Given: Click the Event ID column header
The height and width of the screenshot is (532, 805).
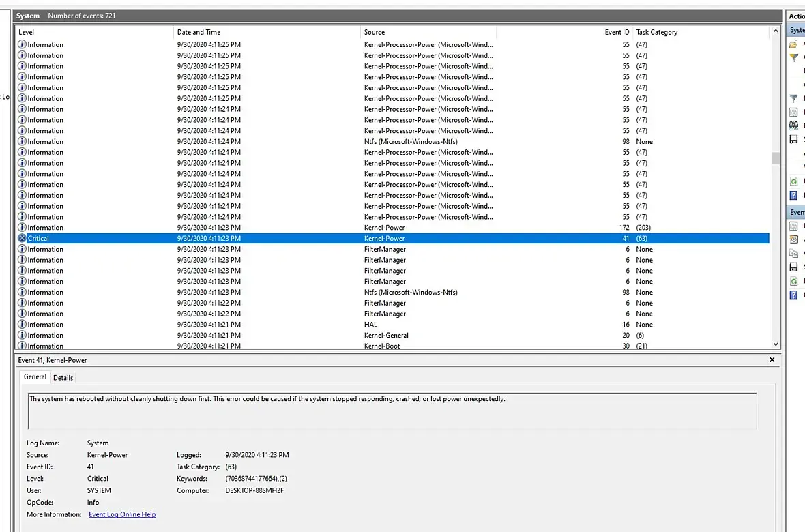Looking at the screenshot, I should click(x=565, y=32).
